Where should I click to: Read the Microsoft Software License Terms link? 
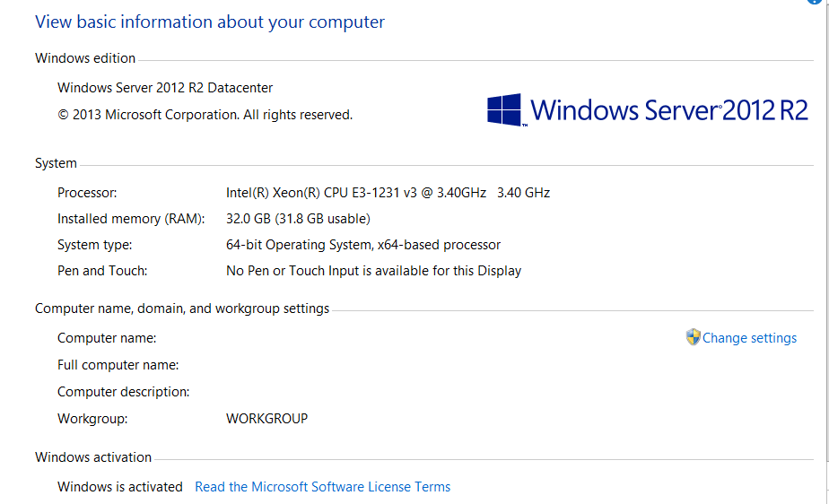click(322, 487)
